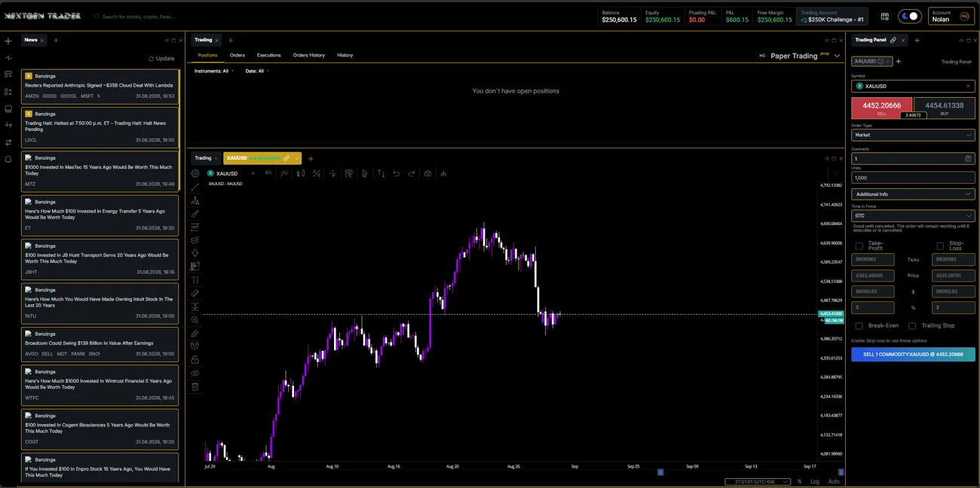The width and height of the screenshot is (980, 488).
Task: Open the chart settings gear icon
Action: 195,173
